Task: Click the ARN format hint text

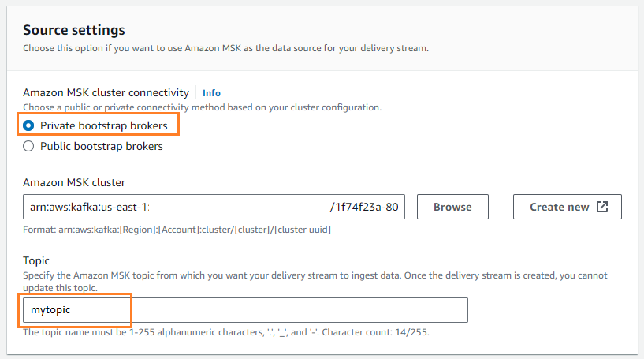Action: tap(177, 230)
